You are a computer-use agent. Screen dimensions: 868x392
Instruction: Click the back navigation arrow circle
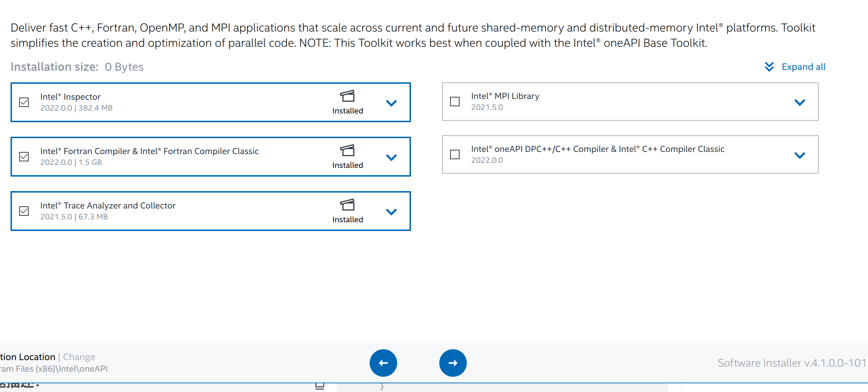(x=383, y=363)
